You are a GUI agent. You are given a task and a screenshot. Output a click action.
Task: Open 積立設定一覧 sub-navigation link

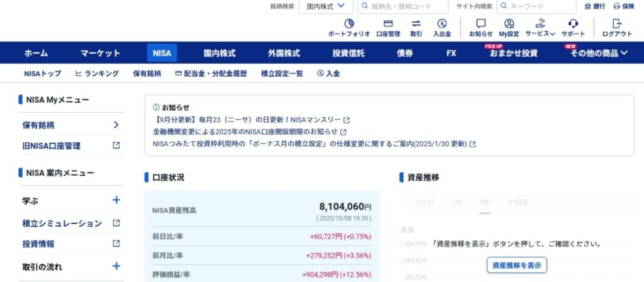point(282,74)
